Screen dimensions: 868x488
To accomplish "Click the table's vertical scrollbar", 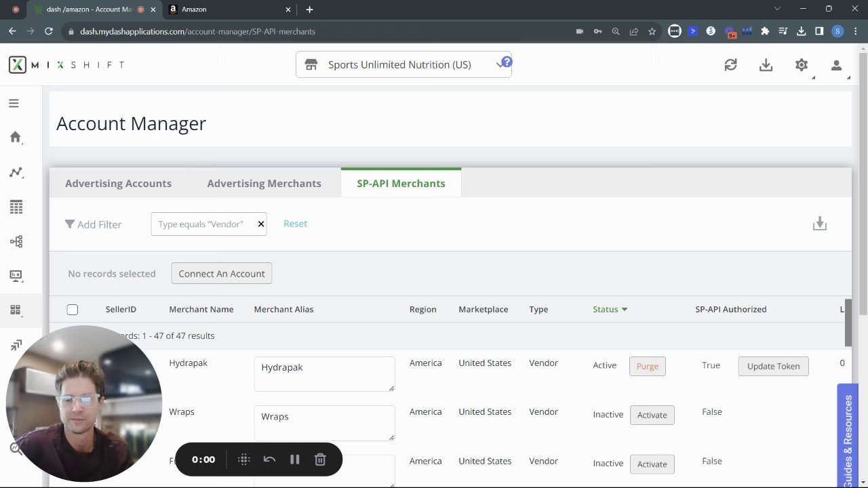I will pos(848,323).
